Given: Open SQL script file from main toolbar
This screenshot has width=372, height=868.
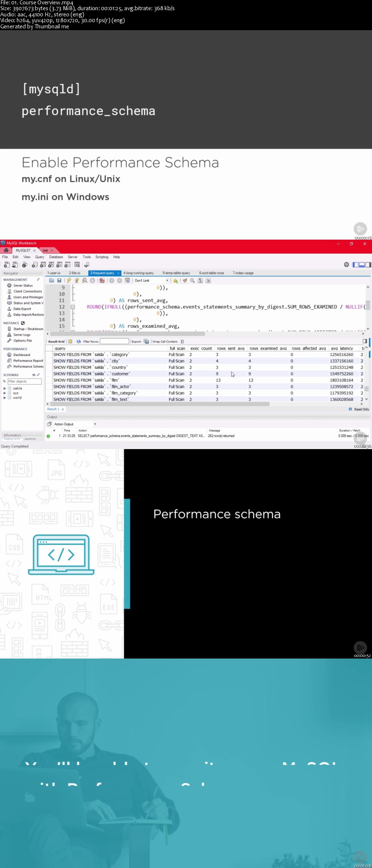Looking at the screenshot, I should 15,264.
